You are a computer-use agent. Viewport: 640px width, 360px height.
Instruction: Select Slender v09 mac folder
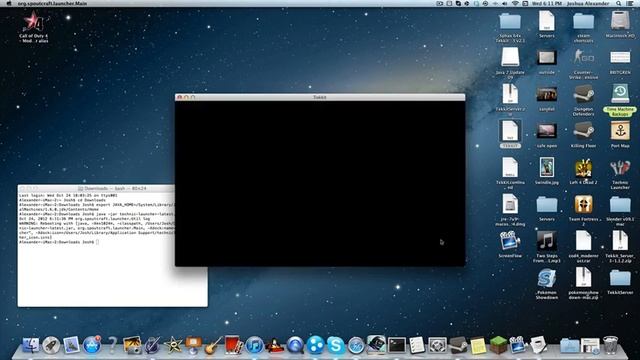point(620,210)
